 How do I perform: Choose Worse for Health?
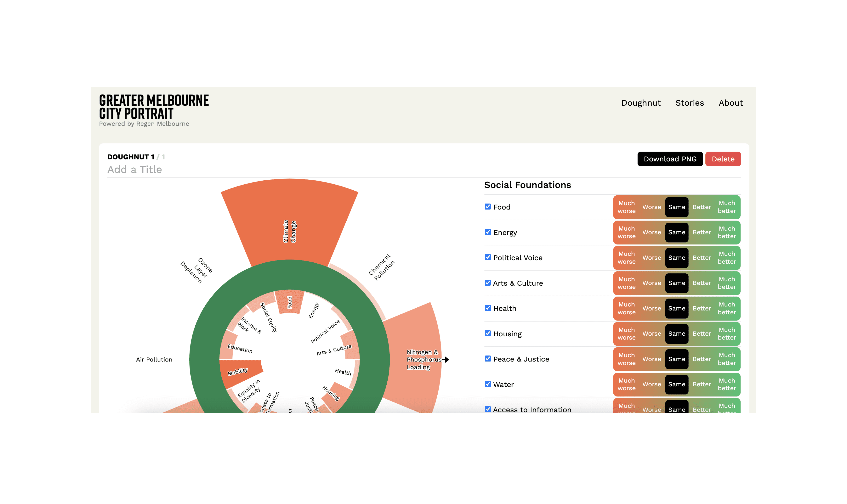point(652,308)
